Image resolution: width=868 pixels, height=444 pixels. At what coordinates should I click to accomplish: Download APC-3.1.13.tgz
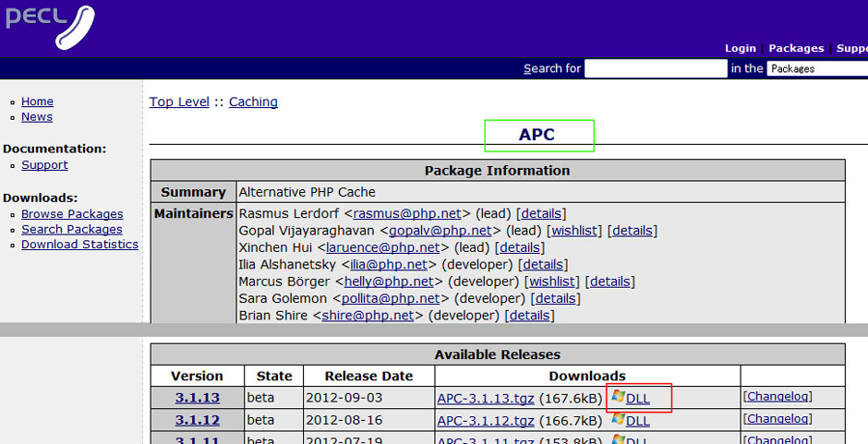point(486,399)
